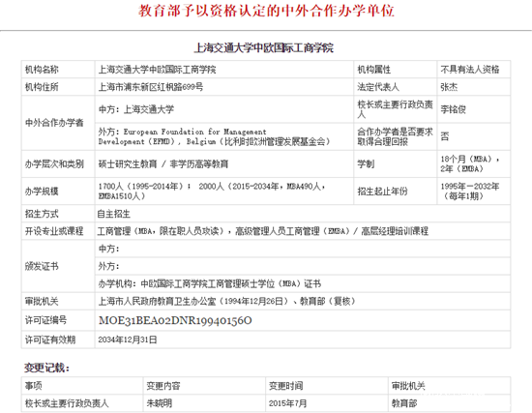Select the 变更内容 column header
Viewport: 532px width, 413px height.
tap(204, 386)
